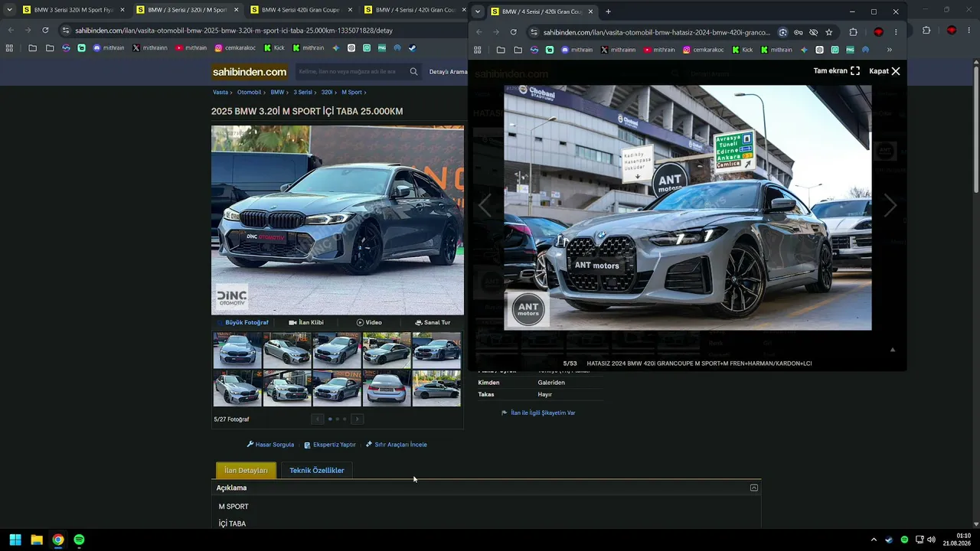Switch to BMW 4 Serisi 420i Gran Coupe tab

point(302,10)
